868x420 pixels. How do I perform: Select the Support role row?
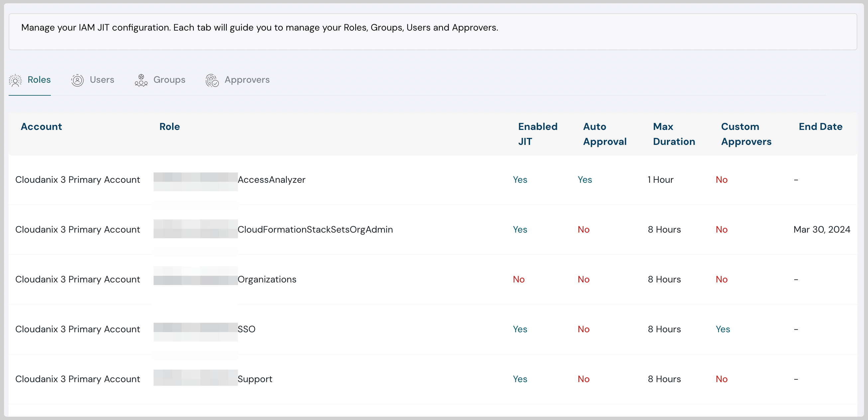[x=255, y=379]
